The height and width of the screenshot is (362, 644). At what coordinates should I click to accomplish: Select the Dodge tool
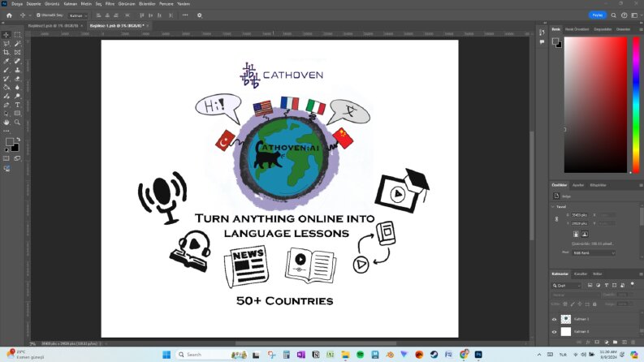pos(17,96)
